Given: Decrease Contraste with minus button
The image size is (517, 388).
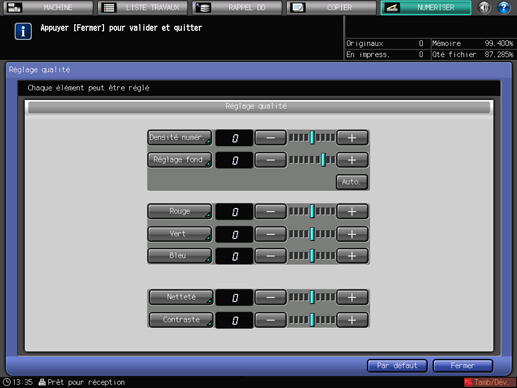Looking at the screenshot, I should (270, 320).
